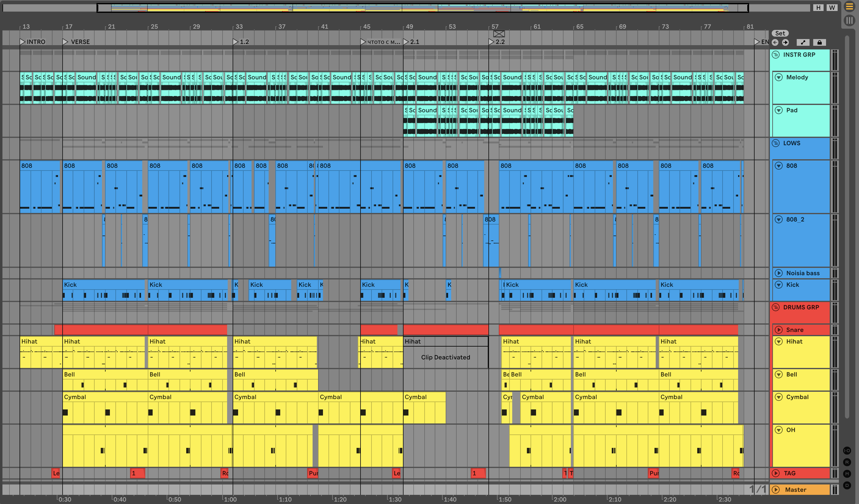This screenshot has width=859, height=504.
Task: Show the Returns section via R button
Action: 847,462
